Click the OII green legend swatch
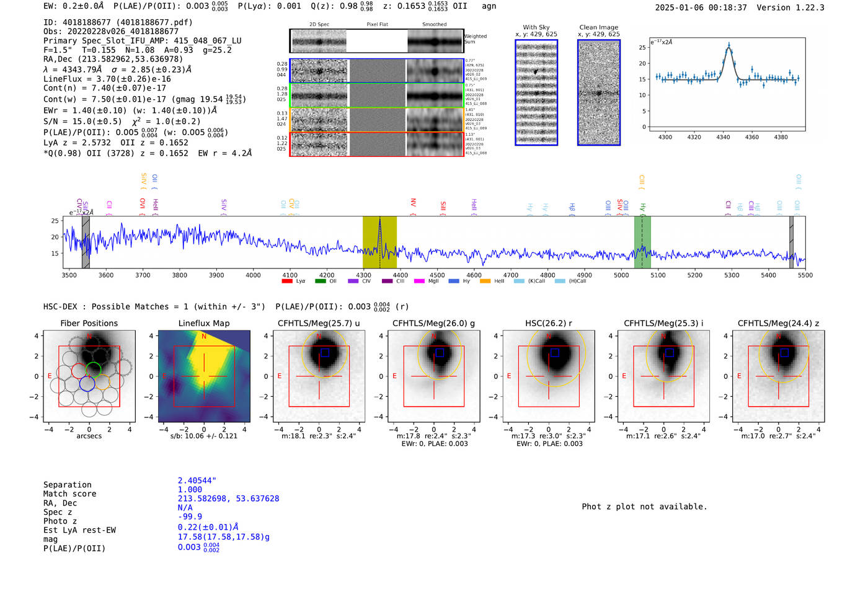 point(321,282)
